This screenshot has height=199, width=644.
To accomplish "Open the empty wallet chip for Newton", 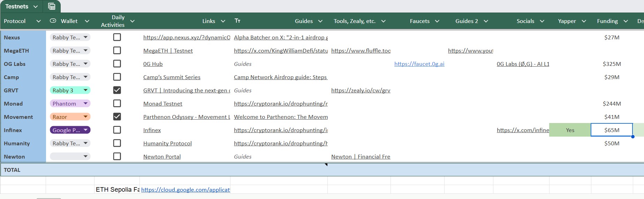I will [70, 156].
